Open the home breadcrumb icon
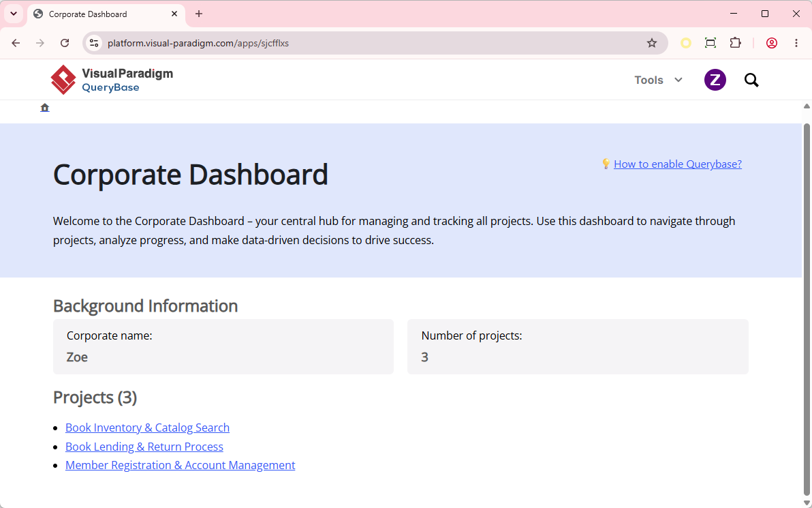 point(45,108)
